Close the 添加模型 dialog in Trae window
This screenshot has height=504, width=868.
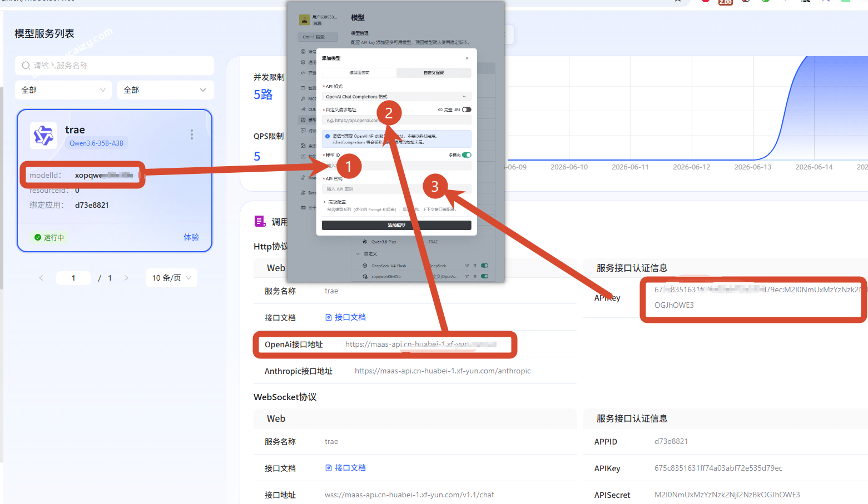[x=467, y=58]
